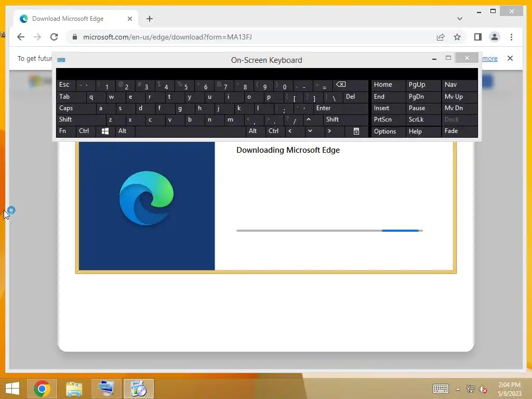Reload the Edge download page

[54, 37]
